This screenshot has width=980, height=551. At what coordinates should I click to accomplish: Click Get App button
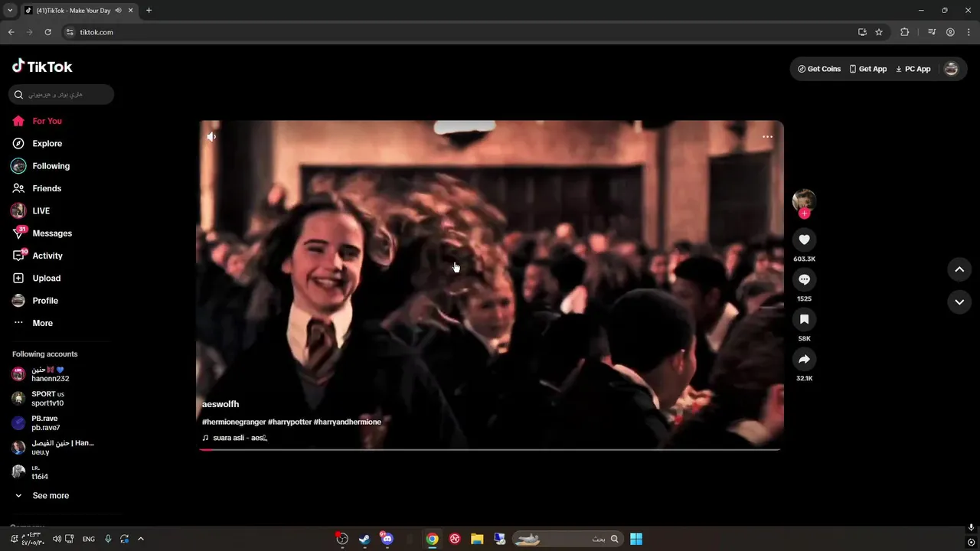click(868, 69)
